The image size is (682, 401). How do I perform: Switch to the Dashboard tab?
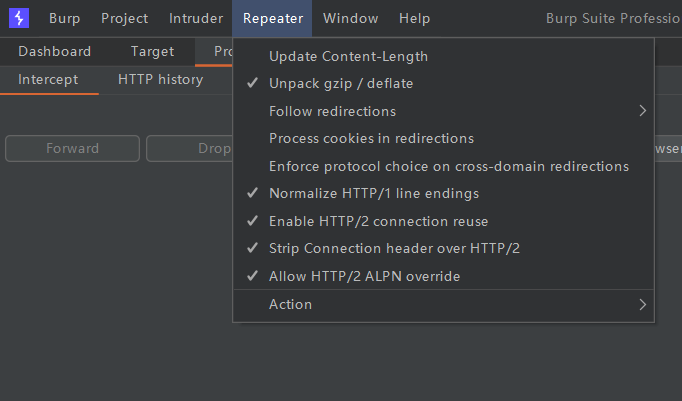(x=54, y=51)
